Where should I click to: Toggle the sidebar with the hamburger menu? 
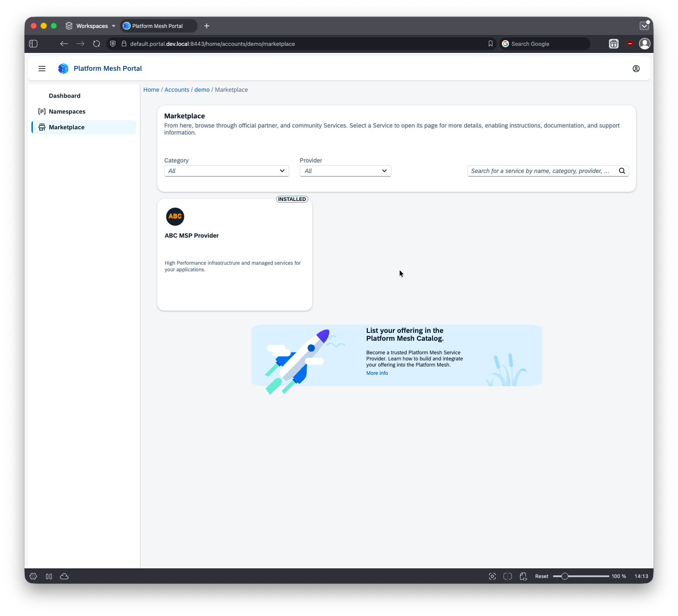click(x=42, y=68)
